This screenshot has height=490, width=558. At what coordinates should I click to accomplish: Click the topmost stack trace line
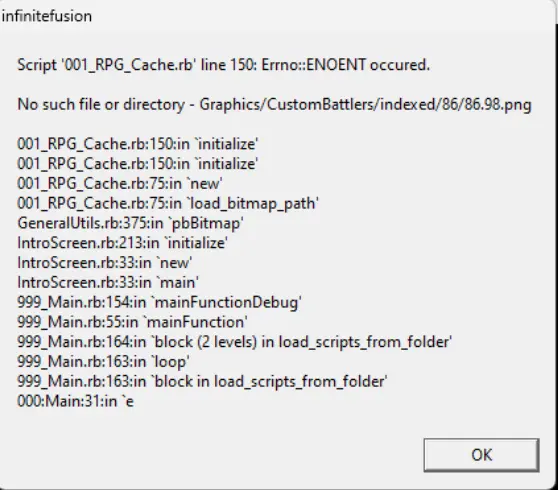pyautogui.click(x=138, y=144)
